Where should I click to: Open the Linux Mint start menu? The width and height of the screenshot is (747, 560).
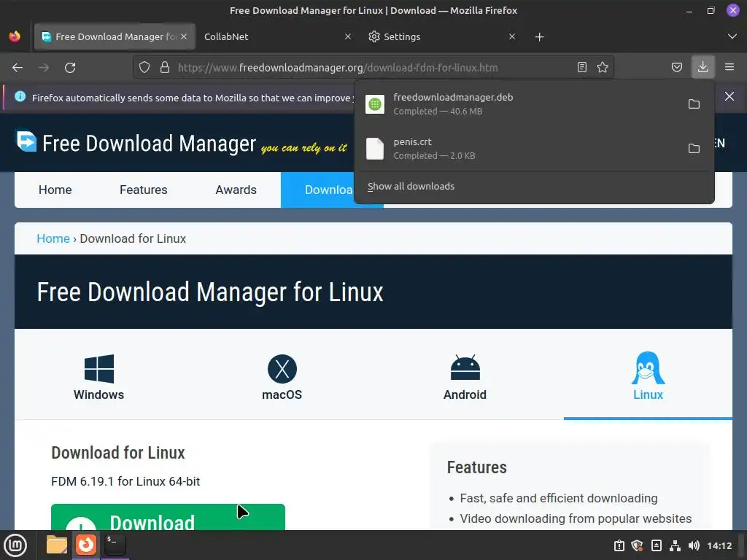point(15,545)
